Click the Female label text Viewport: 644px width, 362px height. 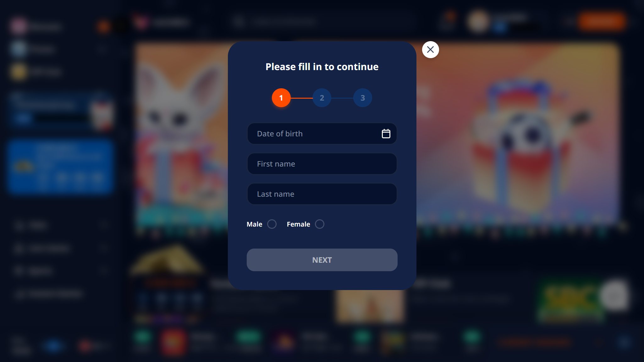(x=298, y=224)
